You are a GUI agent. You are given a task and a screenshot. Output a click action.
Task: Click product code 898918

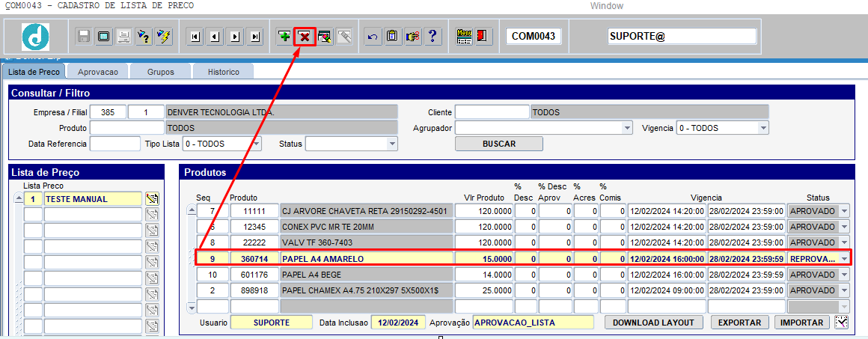point(254,290)
